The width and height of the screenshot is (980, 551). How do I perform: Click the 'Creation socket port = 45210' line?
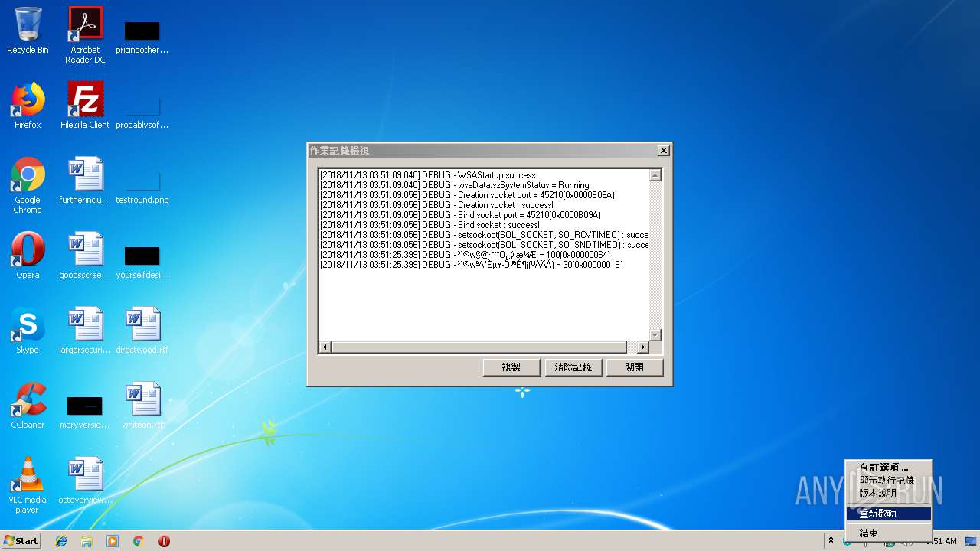pos(467,195)
